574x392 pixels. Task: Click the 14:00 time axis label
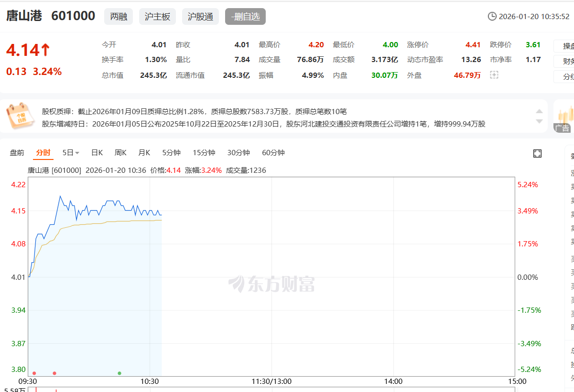click(x=393, y=381)
